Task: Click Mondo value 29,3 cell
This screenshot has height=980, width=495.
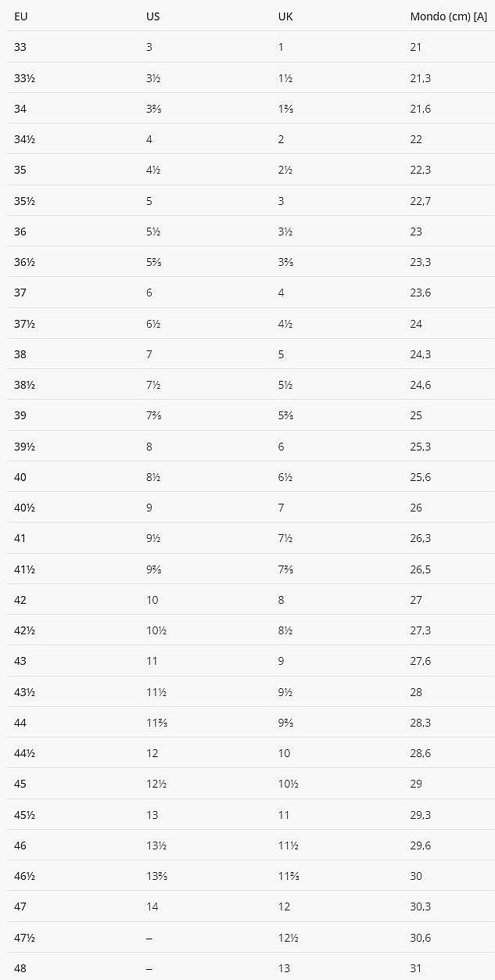Action: (420, 815)
